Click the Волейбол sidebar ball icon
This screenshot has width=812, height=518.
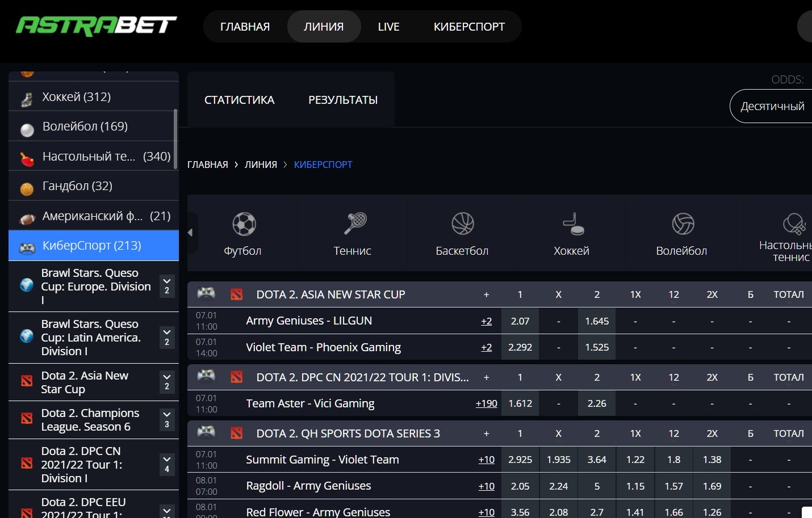[x=27, y=130]
